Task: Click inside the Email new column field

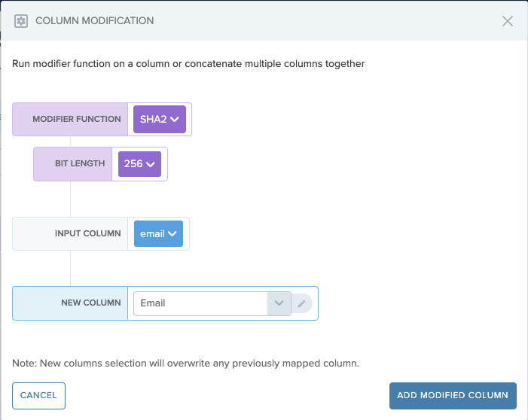Action: [x=200, y=303]
